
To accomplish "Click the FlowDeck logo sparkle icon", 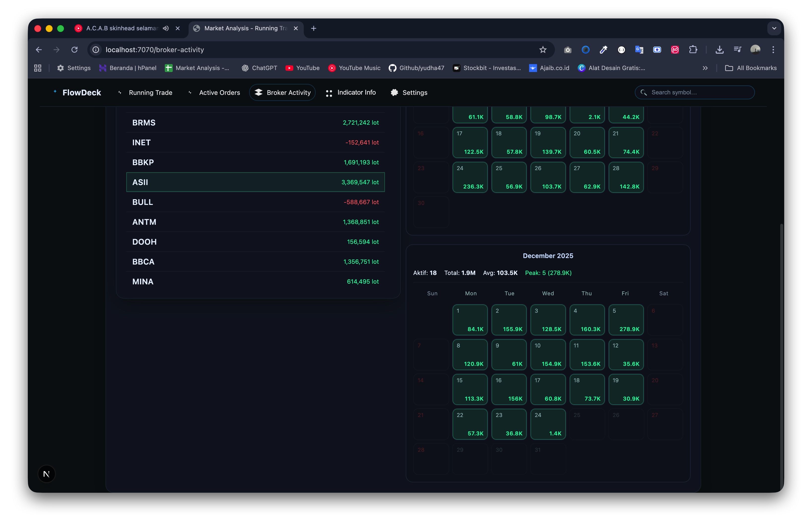I will [x=55, y=91].
